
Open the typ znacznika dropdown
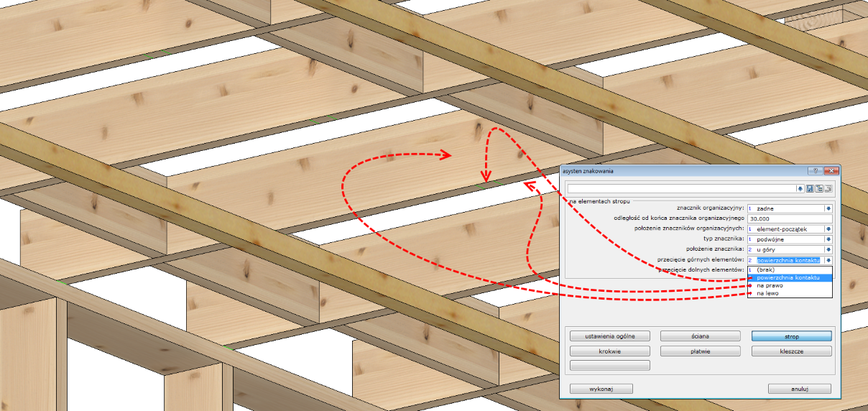click(828, 239)
